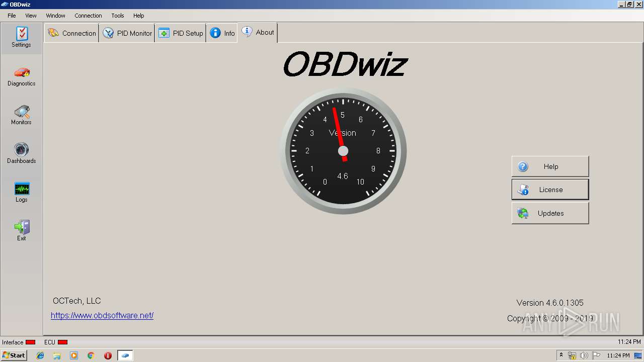Click the Action Center flag icon
The image size is (644, 362).
point(596,355)
